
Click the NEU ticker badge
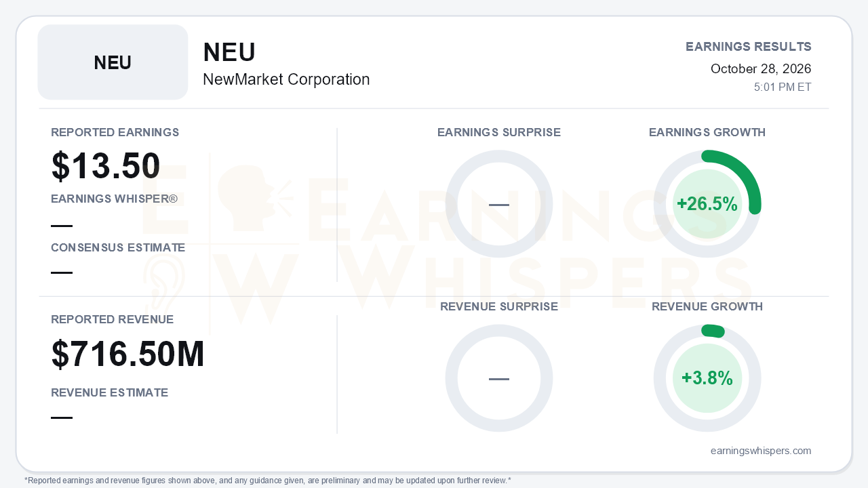pyautogui.click(x=113, y=62)
